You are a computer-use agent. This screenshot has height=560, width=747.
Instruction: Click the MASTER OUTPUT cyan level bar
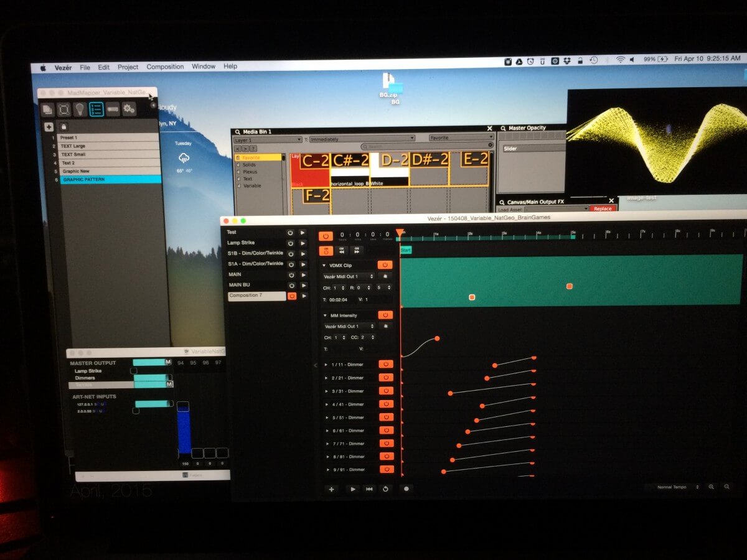point(152,362)
